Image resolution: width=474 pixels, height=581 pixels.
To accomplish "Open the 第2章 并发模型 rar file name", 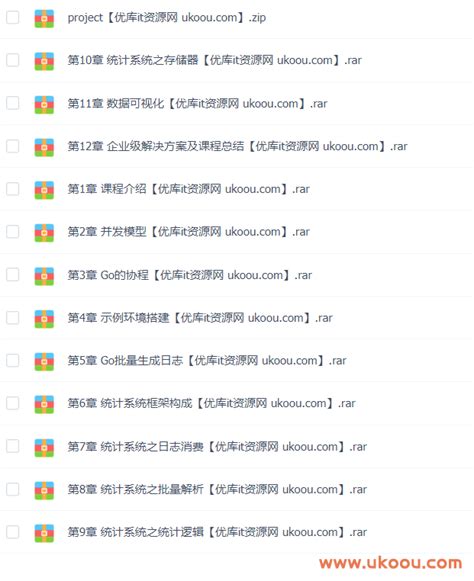I will pos(188,232).
